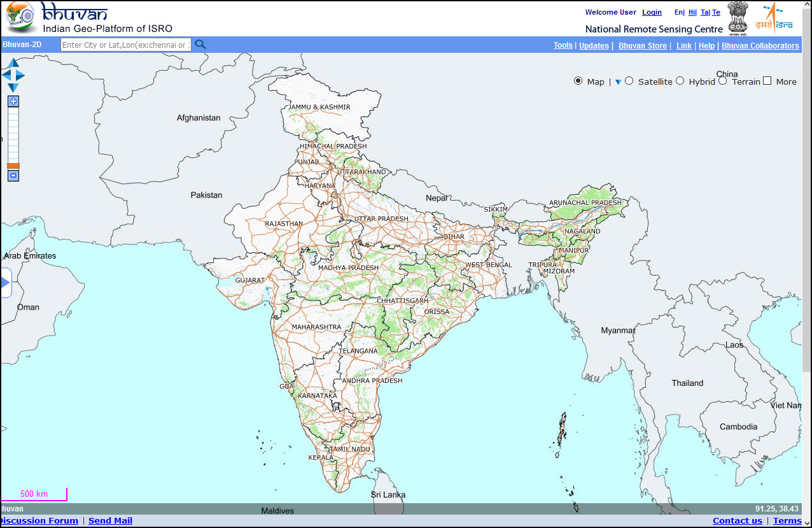
Task: Open the dropdown arrow beside Map
Action: [618, 82]
